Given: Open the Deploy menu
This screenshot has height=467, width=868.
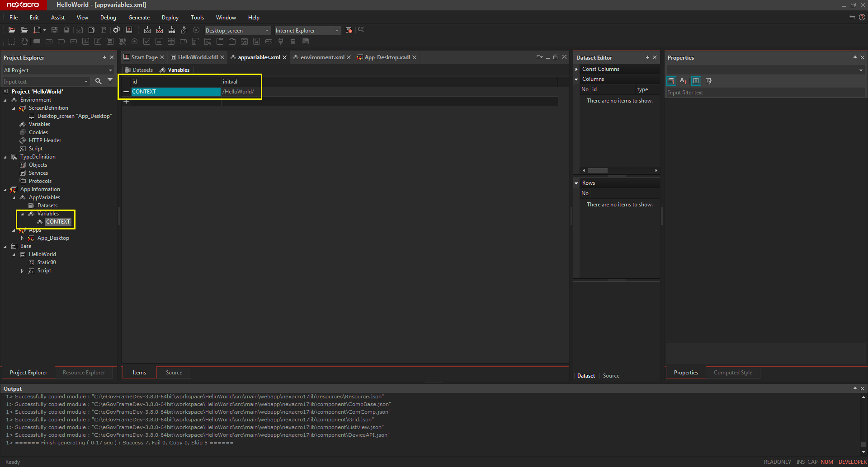Looking at the screenshot, I should 170,18.
